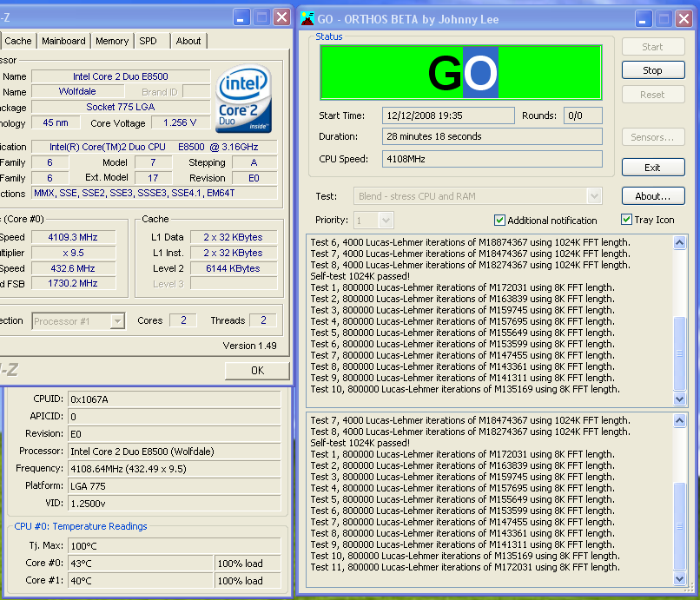Click the Exit button in ORTHOS
This screenshot has width=700, height=600.
pyautogui.click(x=653, y=168)
